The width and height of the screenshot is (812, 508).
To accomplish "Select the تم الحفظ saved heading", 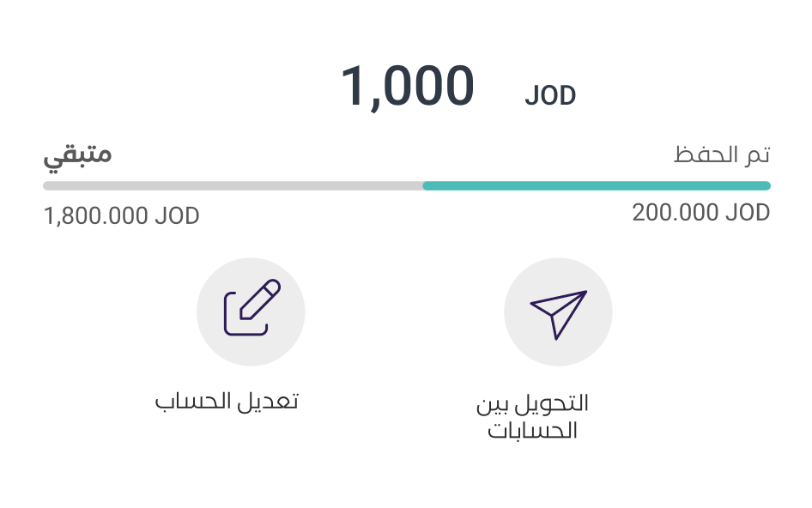I will tap(722, 156).
